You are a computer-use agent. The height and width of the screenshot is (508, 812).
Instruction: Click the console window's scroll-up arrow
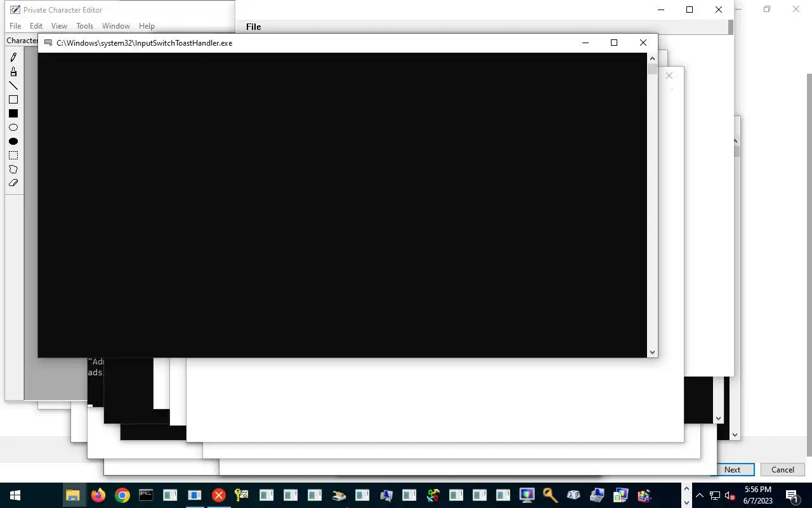(x=652, y=58)
